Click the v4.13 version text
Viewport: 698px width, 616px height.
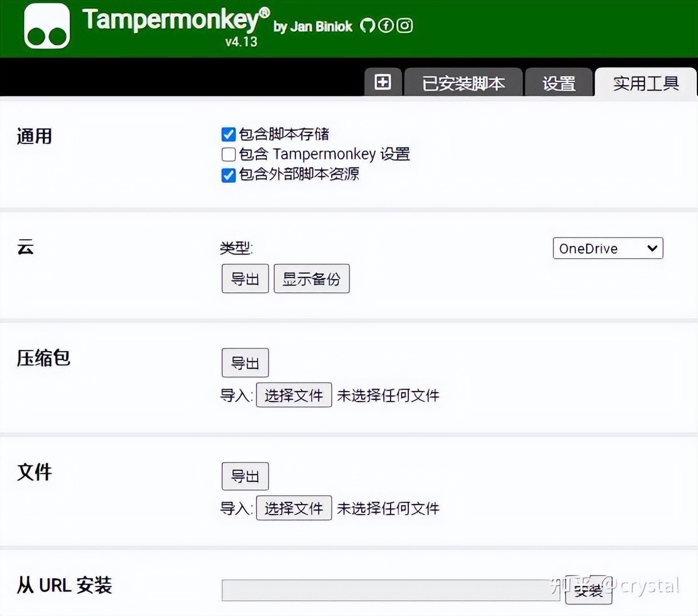pyautogui.click(x=241, y=42)
